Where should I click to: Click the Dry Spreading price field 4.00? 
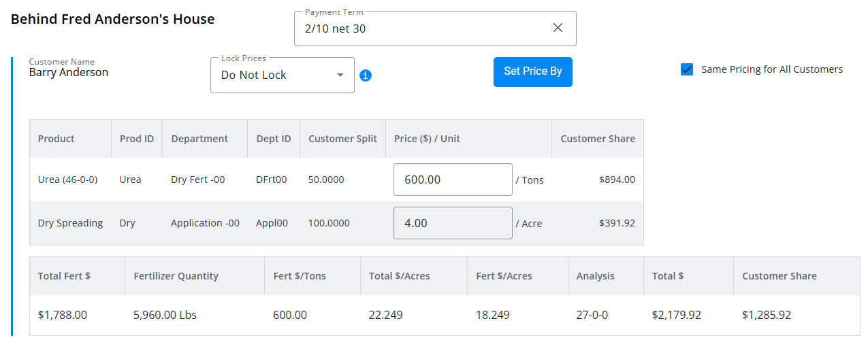[452, 223]
